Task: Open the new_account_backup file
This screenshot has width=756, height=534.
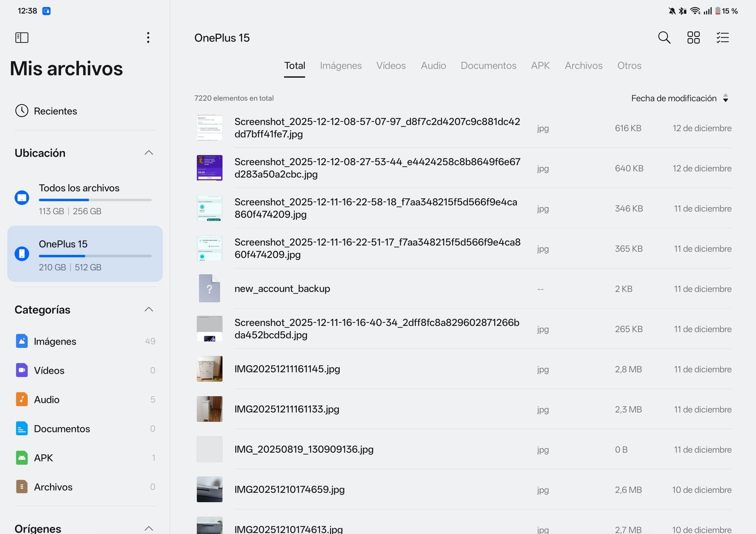Action: click(x=282, y=288)
